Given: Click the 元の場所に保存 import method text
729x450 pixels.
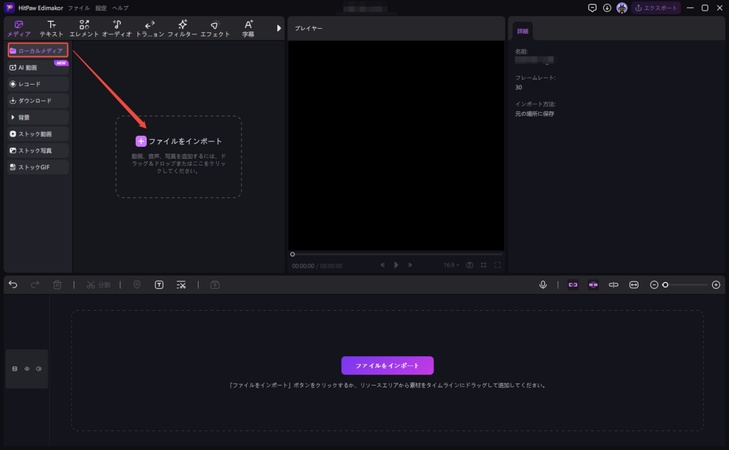Looking at the screenshot, I should click(x=534, y=113).
